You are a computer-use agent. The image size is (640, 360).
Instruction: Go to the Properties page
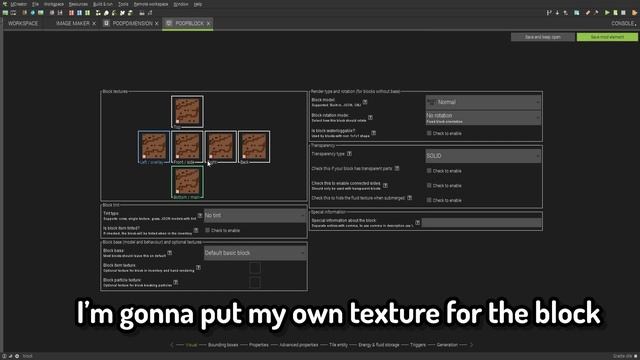(259, 345)
